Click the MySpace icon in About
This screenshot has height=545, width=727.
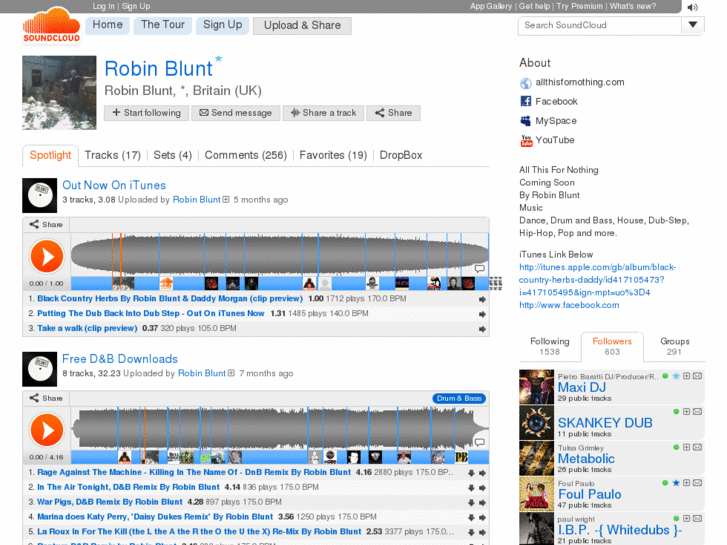[525, 121]
